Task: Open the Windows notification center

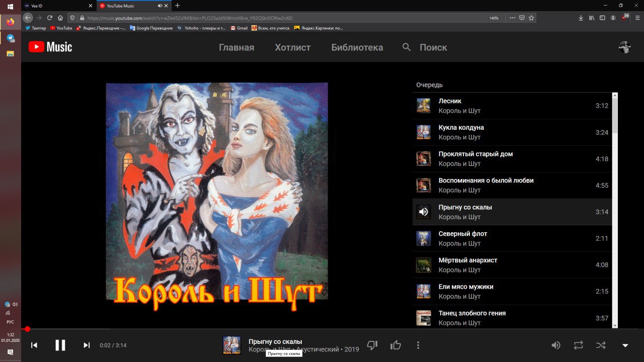Action: [10, 352]
